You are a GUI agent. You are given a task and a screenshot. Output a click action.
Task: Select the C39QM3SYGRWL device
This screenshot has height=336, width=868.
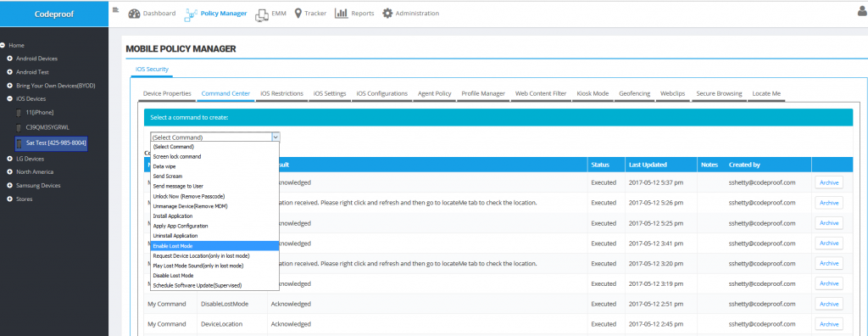coord(47,127)
